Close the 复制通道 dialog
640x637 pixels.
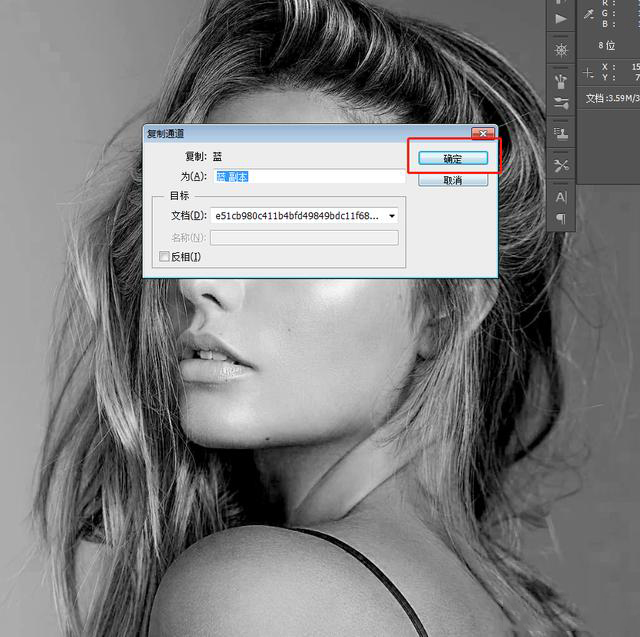483,133
